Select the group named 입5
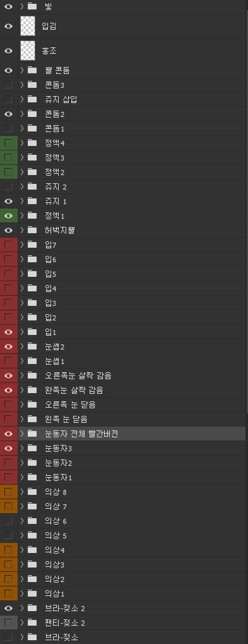Image resolution: width=248 pixels, height=644 pixels. pyautogui.click(x=51, y=274)
